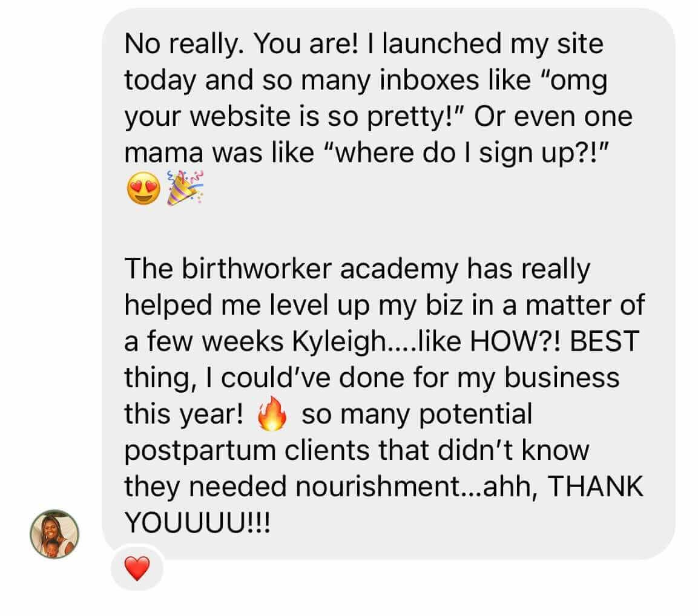Click the word "nourishment" in last paragraph
The width and height of the screenshot is (698, 616).
[379, 486]
